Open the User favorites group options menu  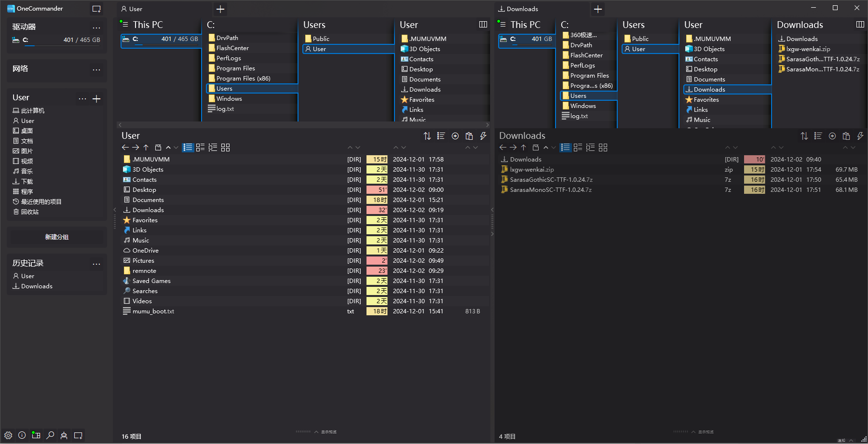pyautogui.click(x=82, y=99)
